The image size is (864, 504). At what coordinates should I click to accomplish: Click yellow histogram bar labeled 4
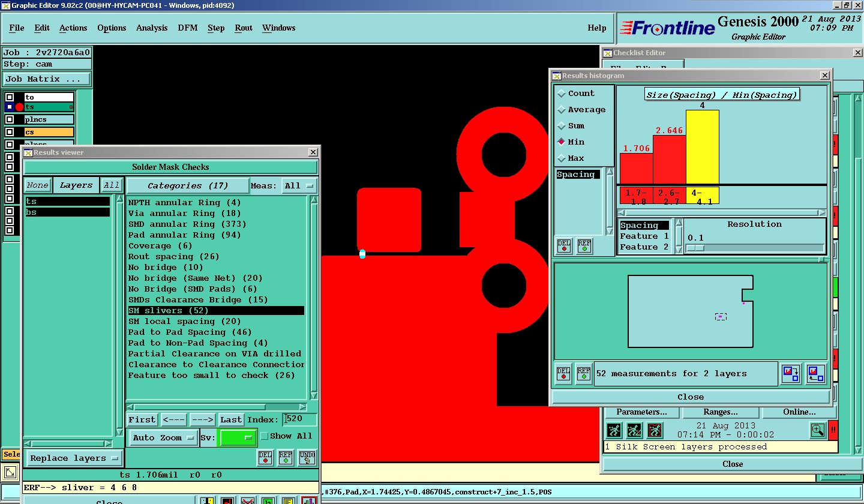pos(703,147)
